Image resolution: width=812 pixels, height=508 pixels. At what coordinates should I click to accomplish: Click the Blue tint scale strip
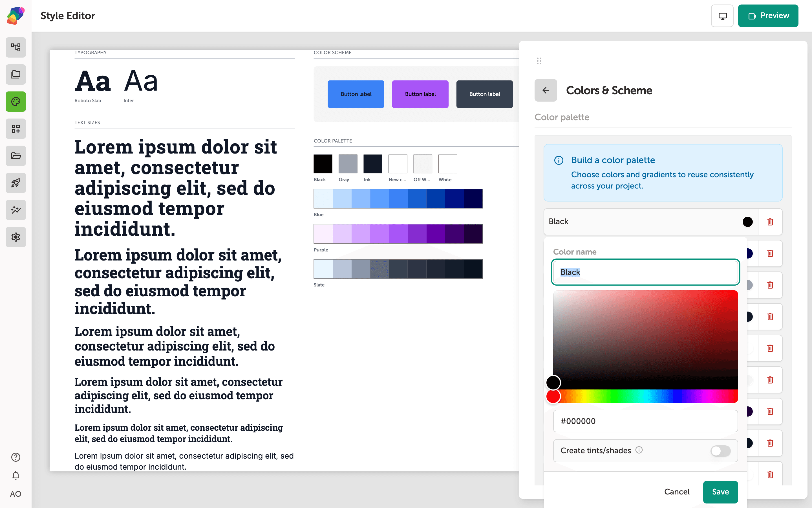click(398, 199)
